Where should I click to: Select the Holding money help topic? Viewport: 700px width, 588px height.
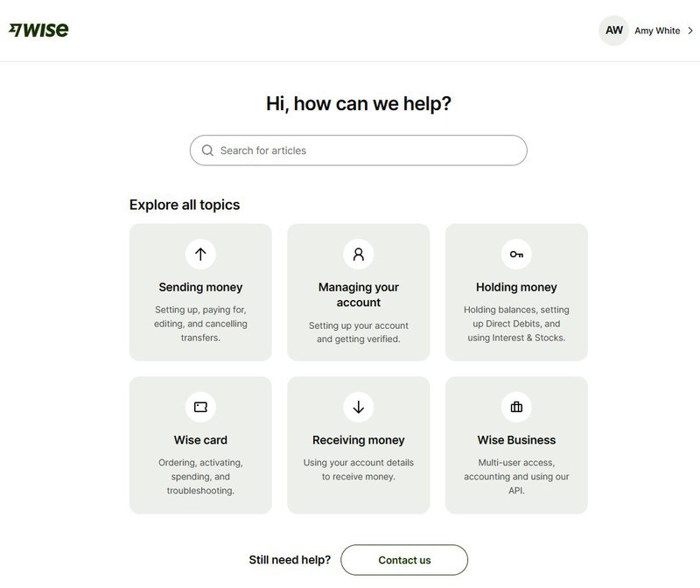coord(517,290)
